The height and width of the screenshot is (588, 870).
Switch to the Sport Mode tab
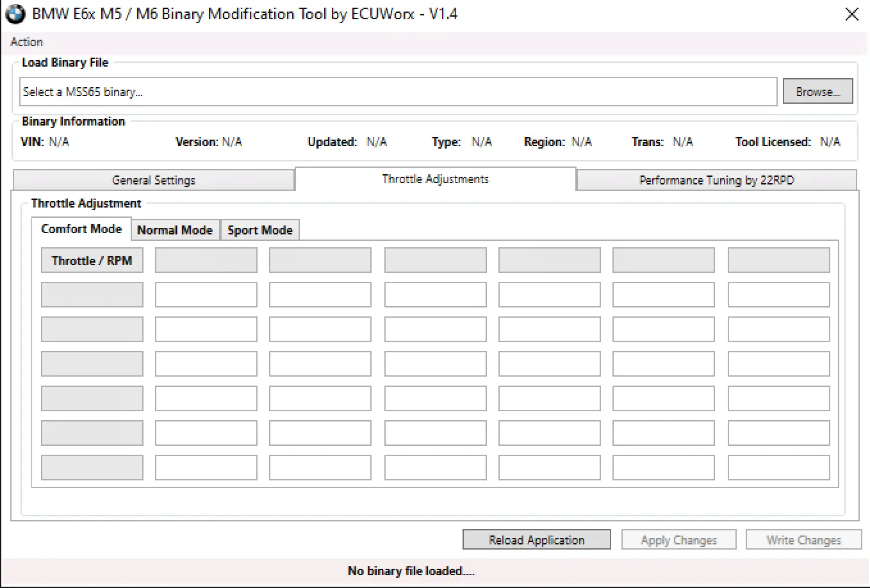click(x=259, y=230)
